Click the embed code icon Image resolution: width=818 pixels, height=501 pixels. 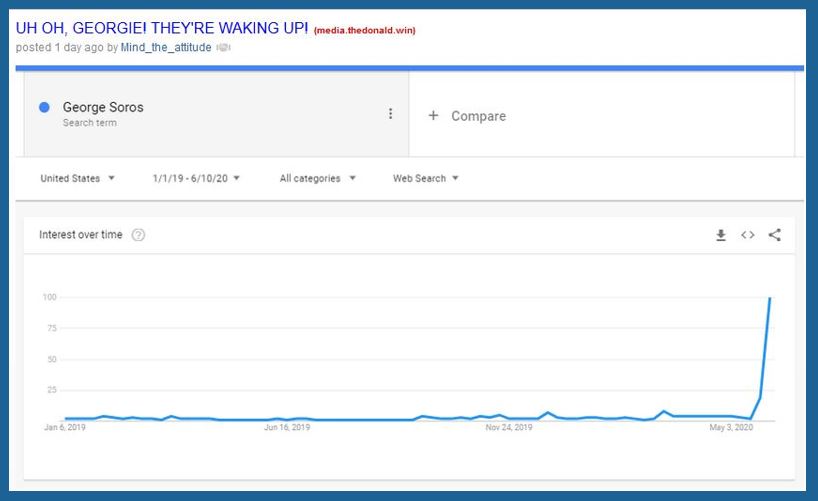point(748,235)
